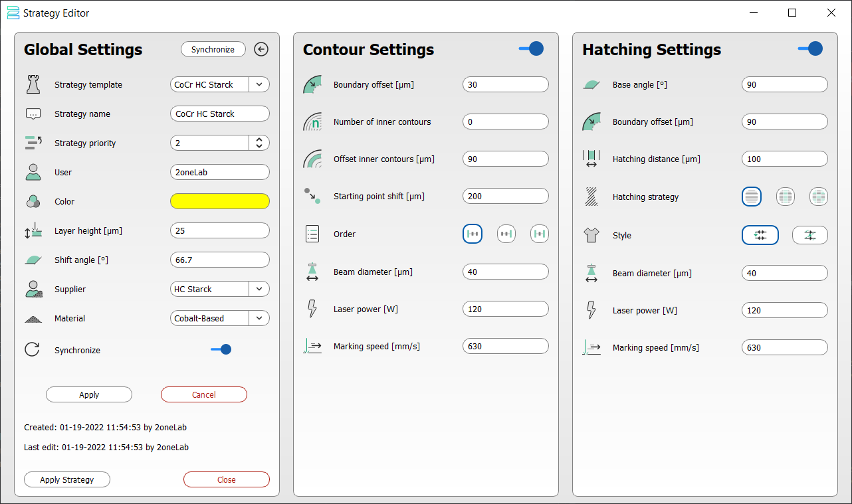This screenshot has height=504, width=852.
Task: Open the Material dropdown
Action: pyautogui.click(x=259, y=318)
